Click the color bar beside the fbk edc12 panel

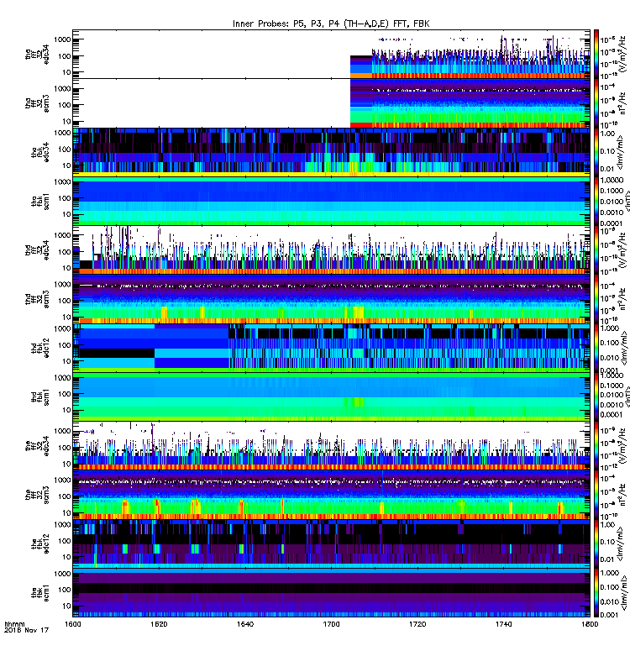pos(596,543)
